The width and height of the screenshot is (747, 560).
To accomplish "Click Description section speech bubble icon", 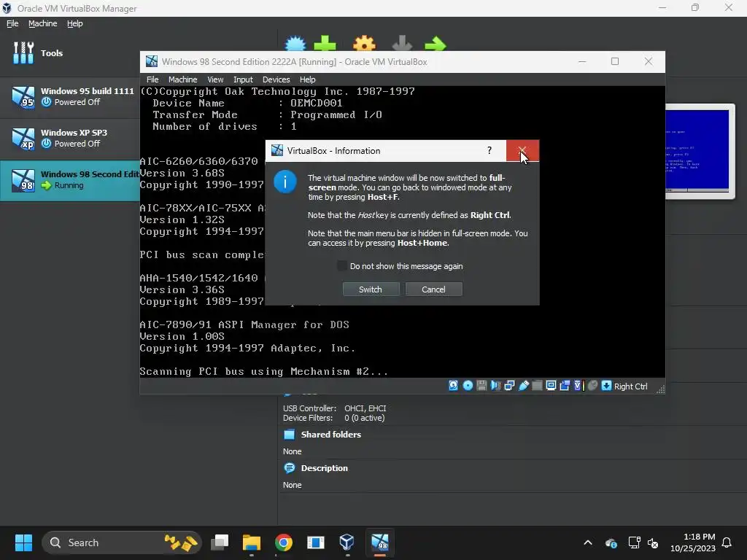I will [x=289, y=468].
